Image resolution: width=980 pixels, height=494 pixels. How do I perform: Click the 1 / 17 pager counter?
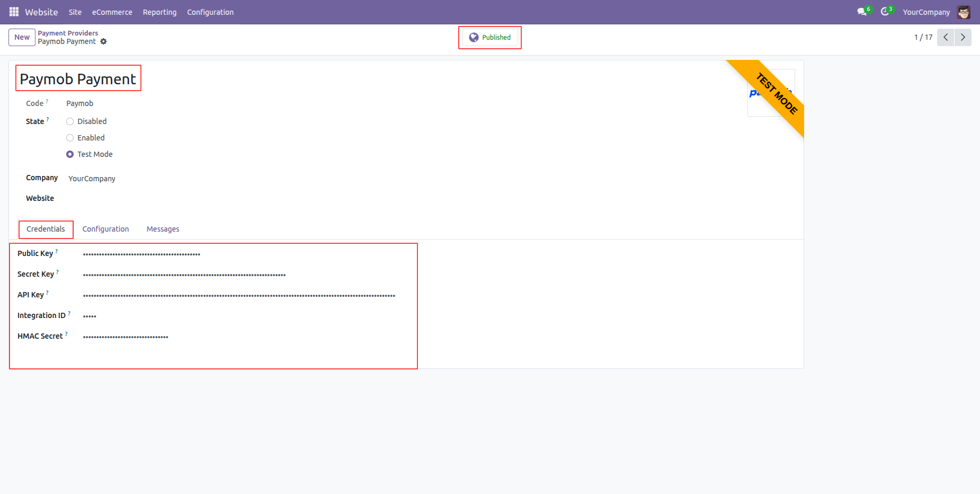923,37
